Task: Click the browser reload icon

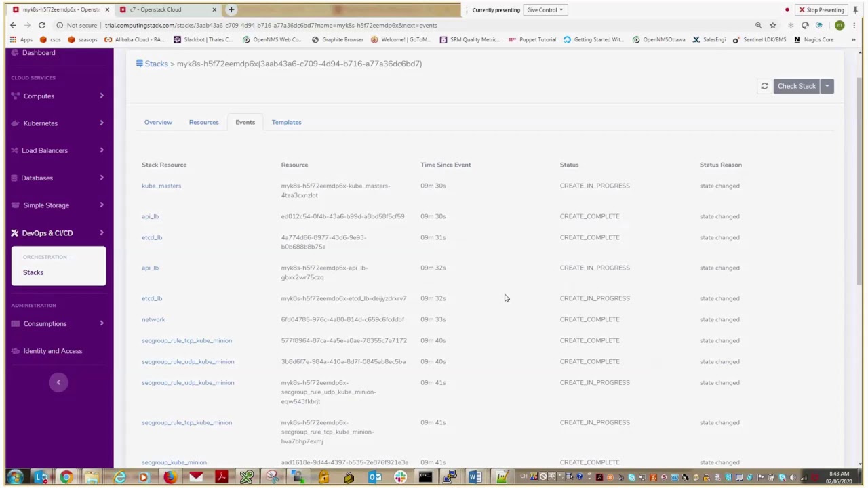Action: pyautogui.click(x=41, y=25)
